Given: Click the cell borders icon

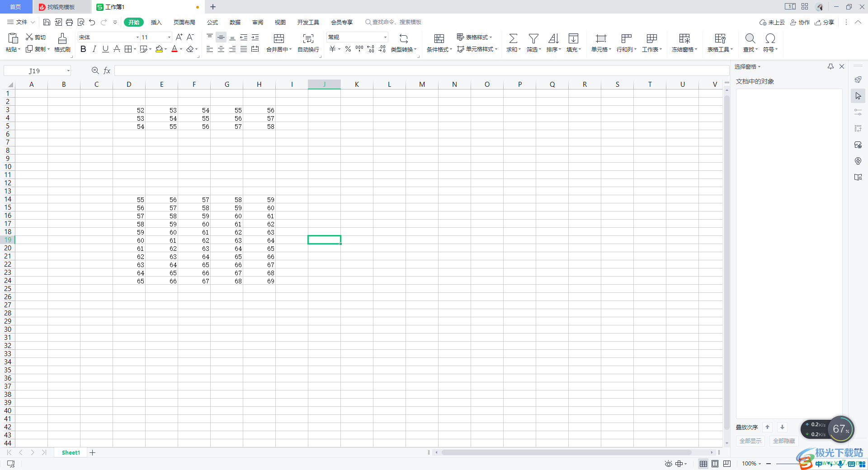Looking at the screenshot, I should [x=128, y=49].
